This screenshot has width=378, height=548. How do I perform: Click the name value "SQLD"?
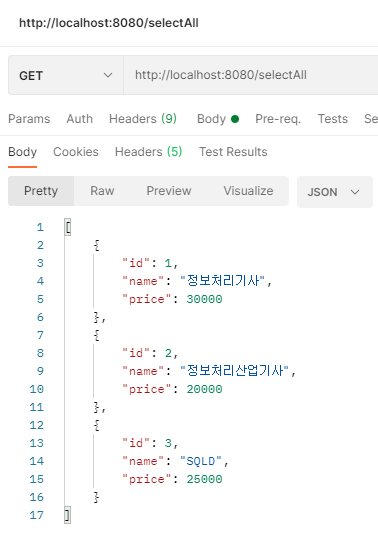[201, 461]
